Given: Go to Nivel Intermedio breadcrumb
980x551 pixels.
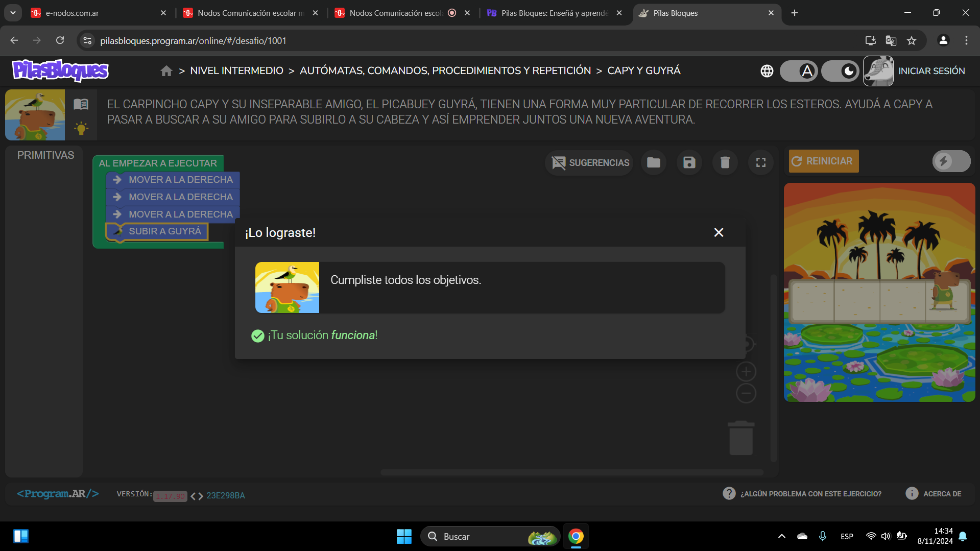Looking at the screenshot, I should tap(236, 71).
